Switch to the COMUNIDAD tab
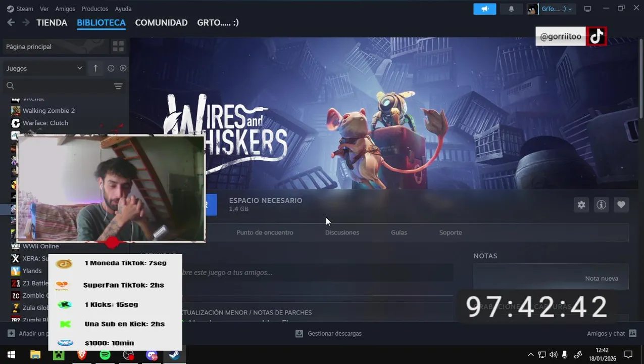 (x=161, y=23)
